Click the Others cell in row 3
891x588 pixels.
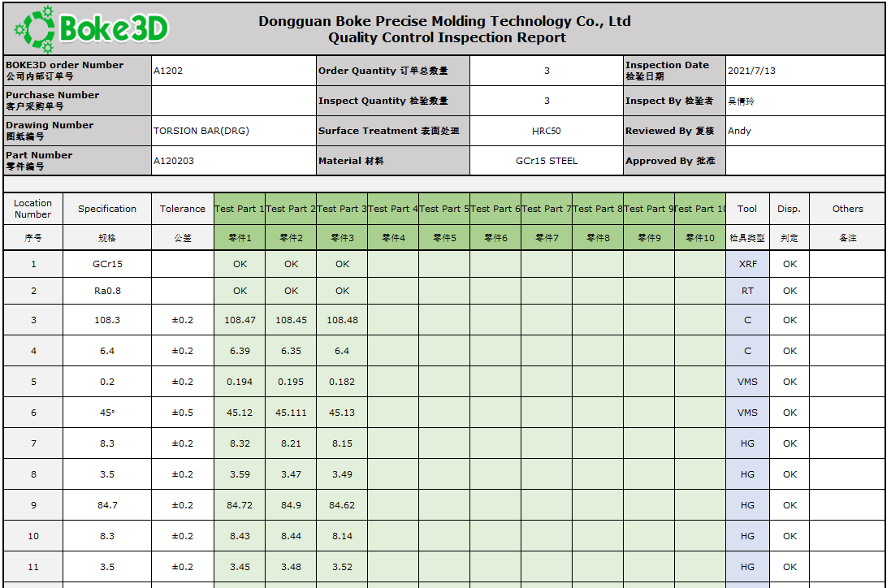[x=847, y=320]
